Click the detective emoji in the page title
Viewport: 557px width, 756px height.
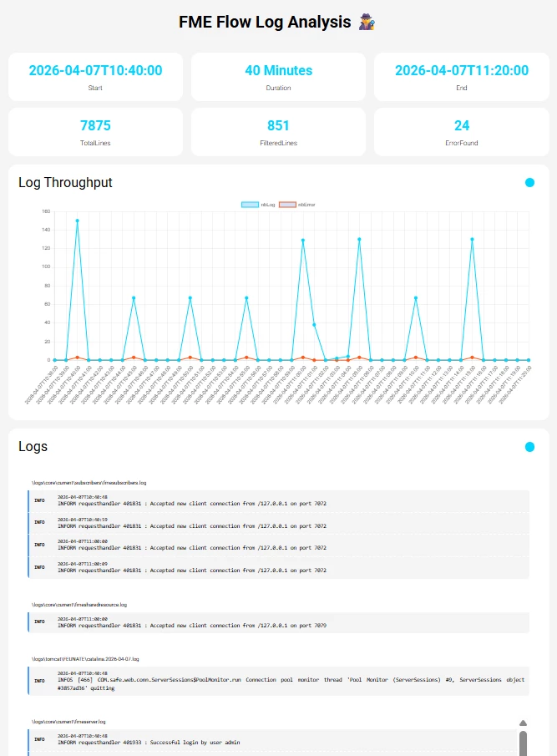pos(367,23)
